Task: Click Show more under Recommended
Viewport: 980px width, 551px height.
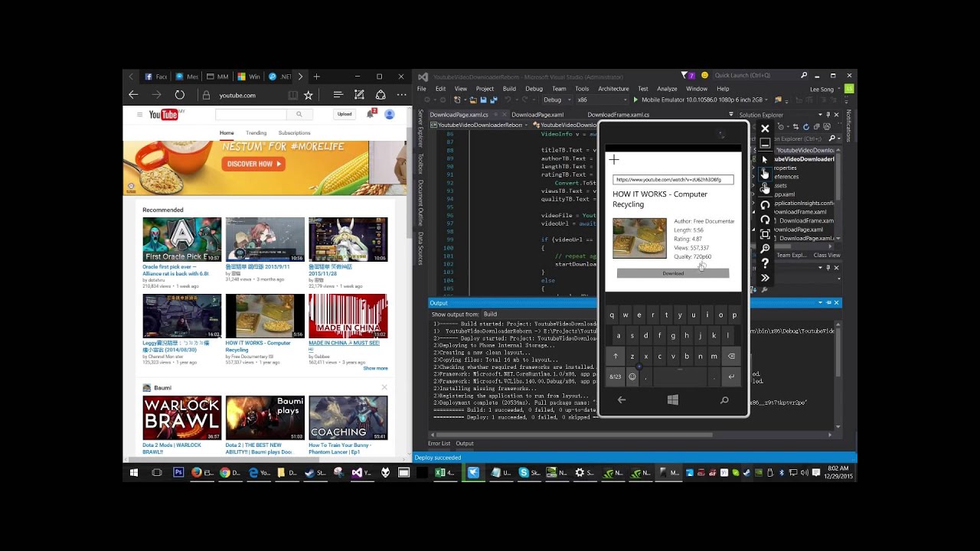Action: pos(375,368)
